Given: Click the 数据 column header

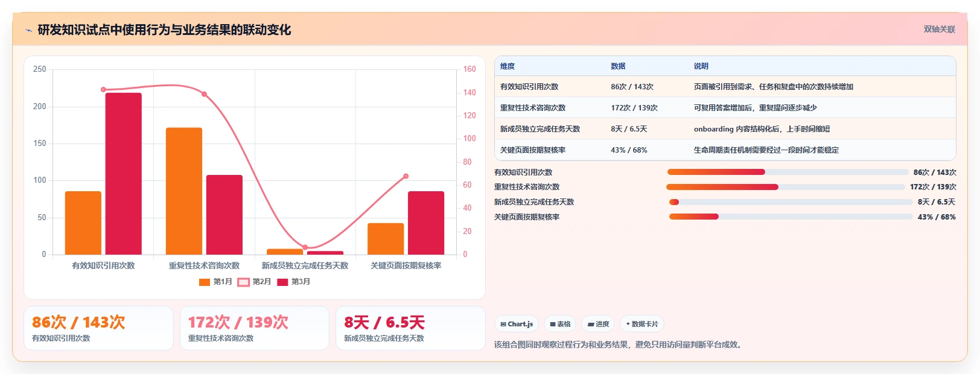Looking at the screenshot, I should pyautogui.click(x=618, y=66).
